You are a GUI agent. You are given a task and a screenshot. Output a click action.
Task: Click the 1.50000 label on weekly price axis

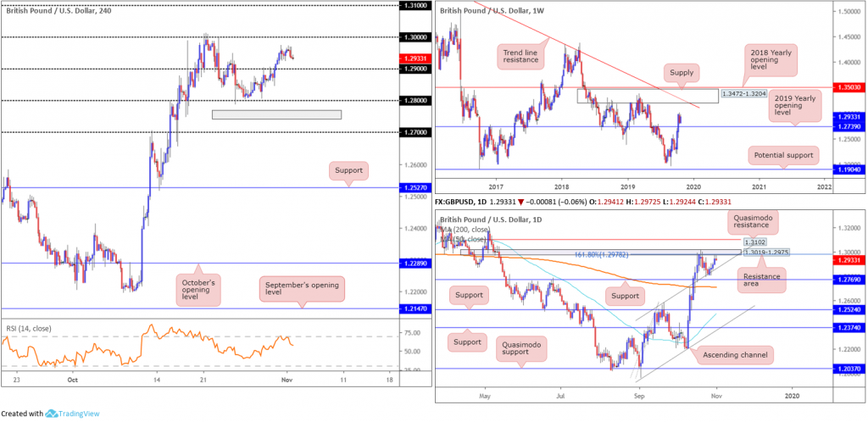point(848,12)
